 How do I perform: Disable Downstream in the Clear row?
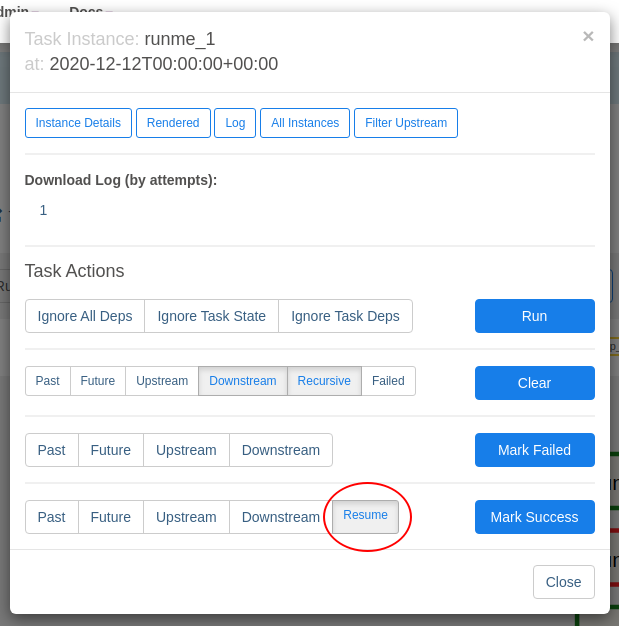point(243,381)
